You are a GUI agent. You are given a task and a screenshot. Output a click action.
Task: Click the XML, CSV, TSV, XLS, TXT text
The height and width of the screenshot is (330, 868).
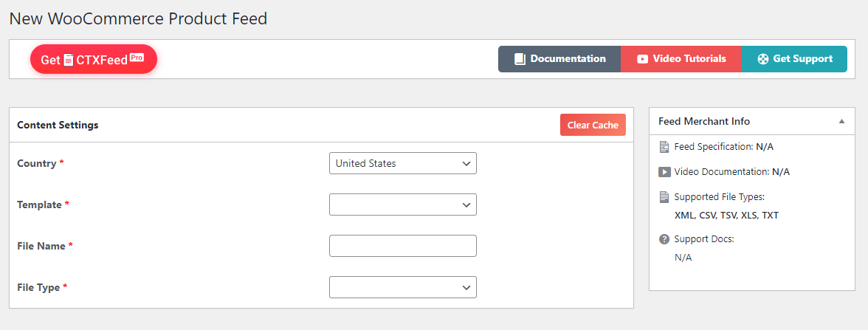click(726, 216)
